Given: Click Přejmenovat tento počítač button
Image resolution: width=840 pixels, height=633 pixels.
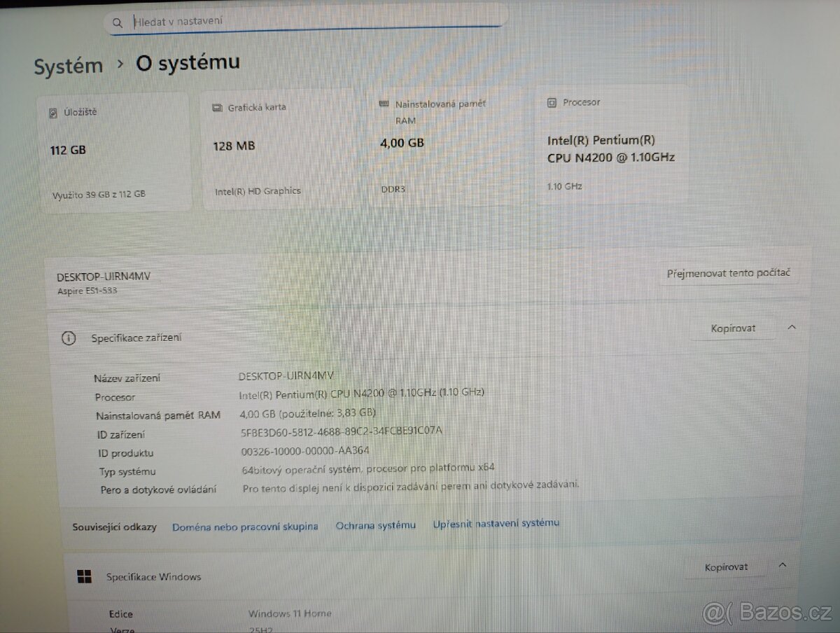Looking at the screenshot, I should pyautogui.click(x=730, y=273).
